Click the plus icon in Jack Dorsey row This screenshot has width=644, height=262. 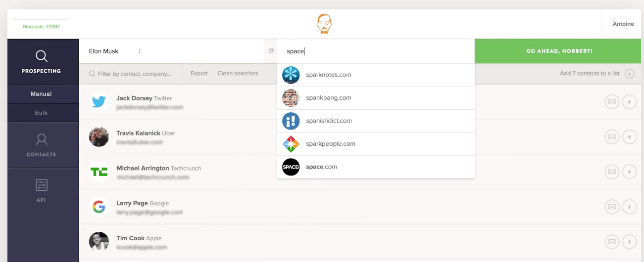629,102
